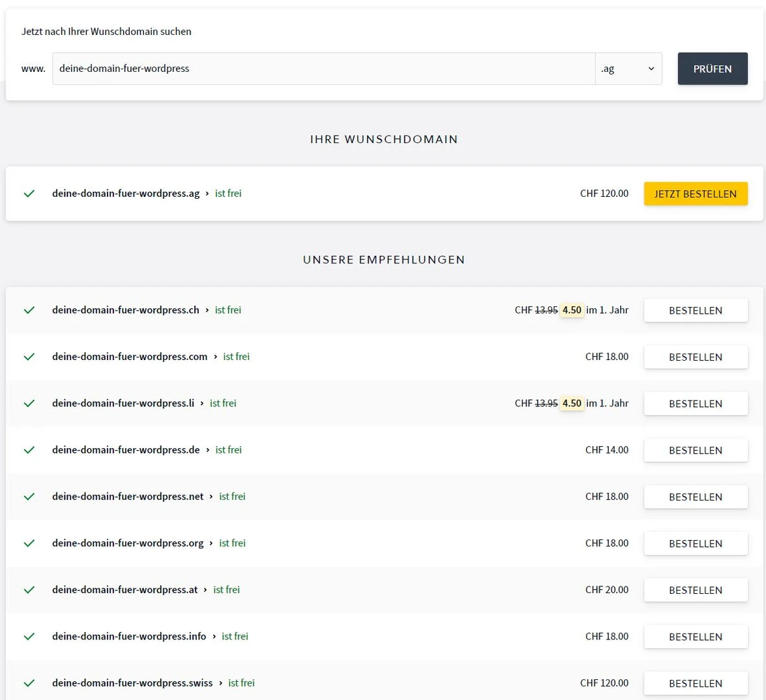Click BESTELLEN for the .at domain
Screen dimensions: 766x700
pos(695,590)
